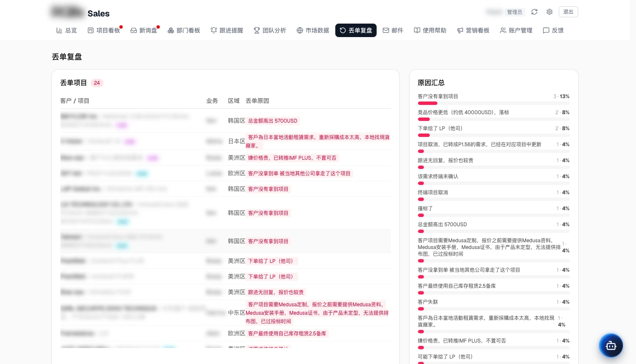The width and height of the screenshot is (636, 364).
Task: Open the chatbot assistant floating button
Action: [611, 345]
